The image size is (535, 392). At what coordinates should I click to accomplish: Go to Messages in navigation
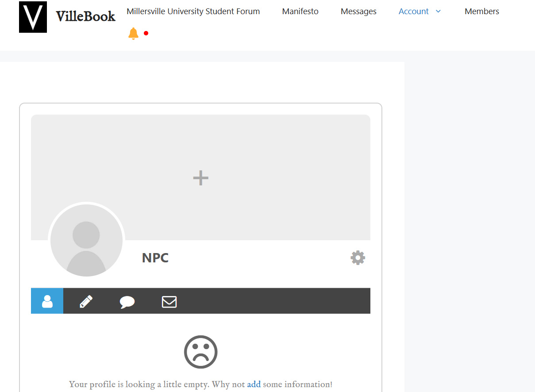(x=358, y=12)
